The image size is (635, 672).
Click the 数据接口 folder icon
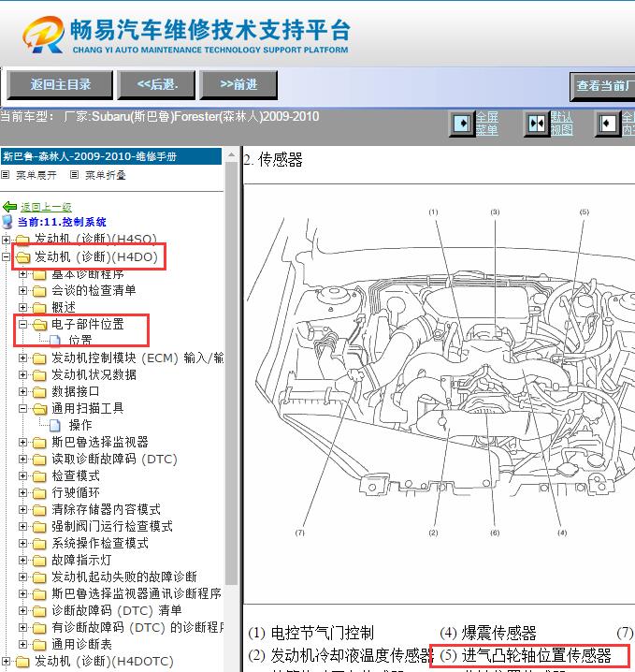[40, 392]
